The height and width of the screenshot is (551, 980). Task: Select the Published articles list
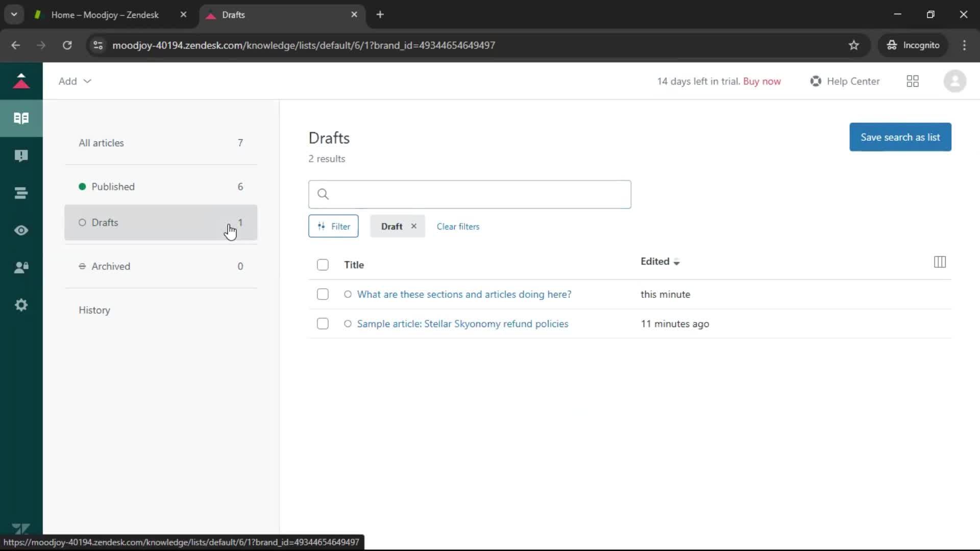tap(161, 187)
